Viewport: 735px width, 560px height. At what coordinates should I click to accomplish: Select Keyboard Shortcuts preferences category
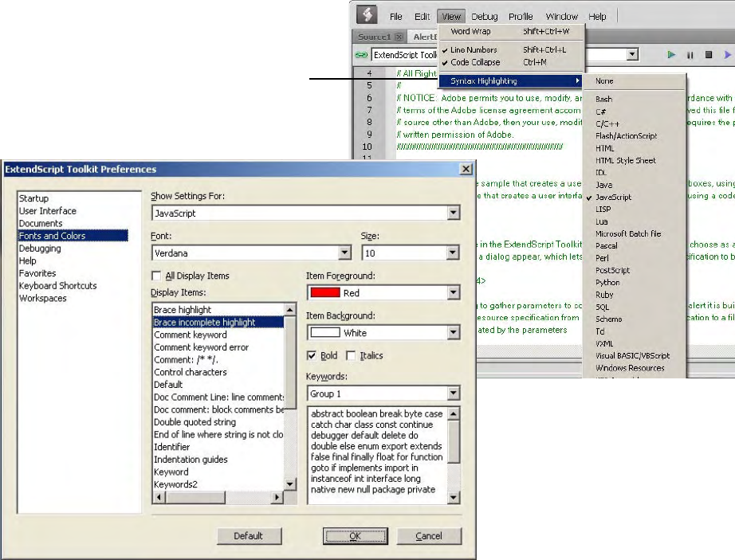pos(57,286)
